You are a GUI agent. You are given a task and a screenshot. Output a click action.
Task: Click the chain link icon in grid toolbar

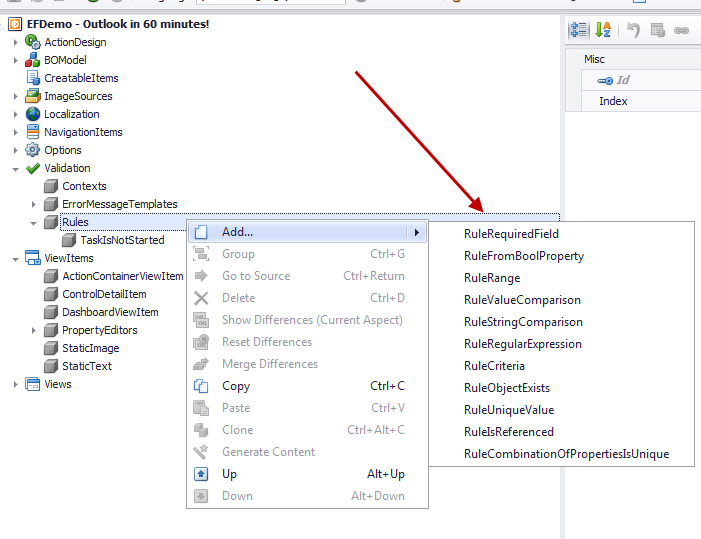(681, 30)
